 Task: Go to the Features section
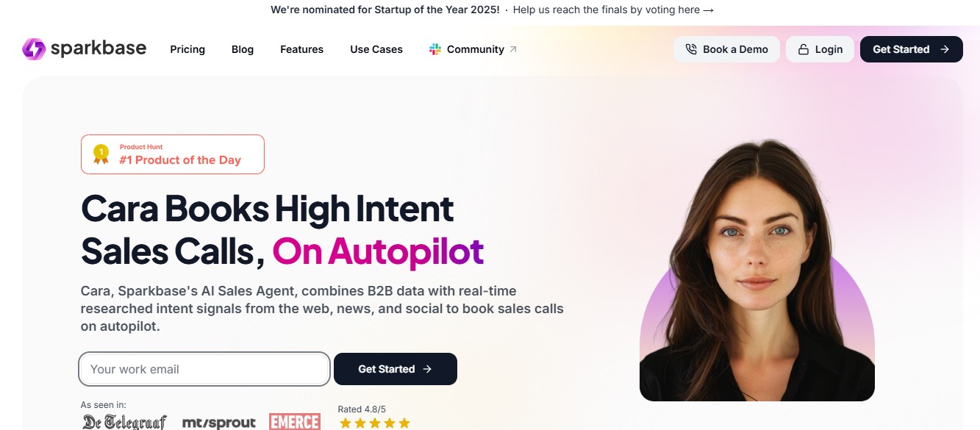pyautogui.click(x=301, y=49)
